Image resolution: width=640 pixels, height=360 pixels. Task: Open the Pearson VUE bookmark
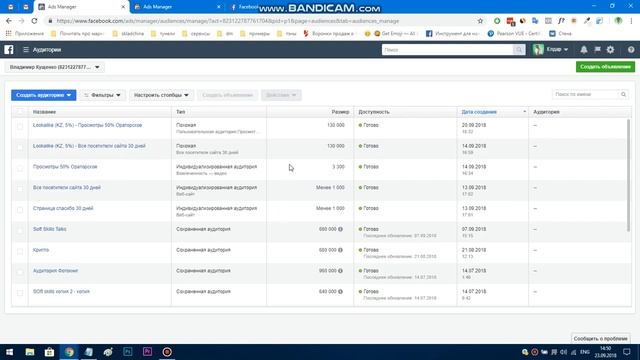(514, 33)
